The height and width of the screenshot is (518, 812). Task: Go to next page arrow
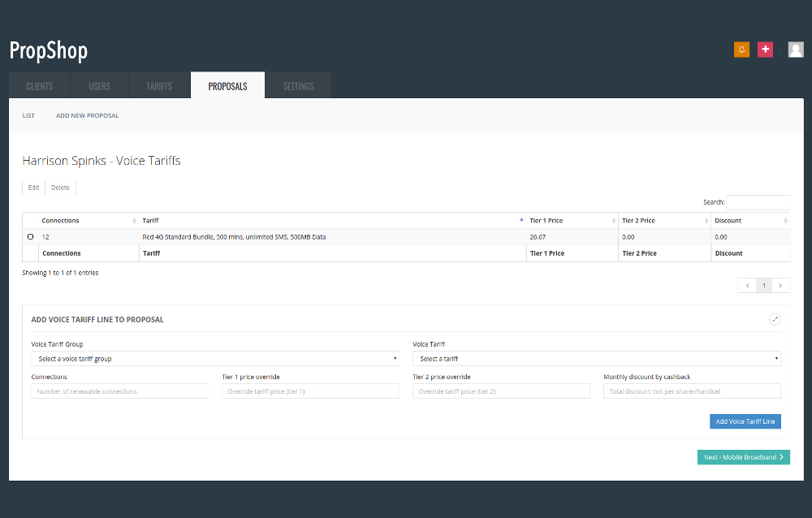[x=781, y=286]
